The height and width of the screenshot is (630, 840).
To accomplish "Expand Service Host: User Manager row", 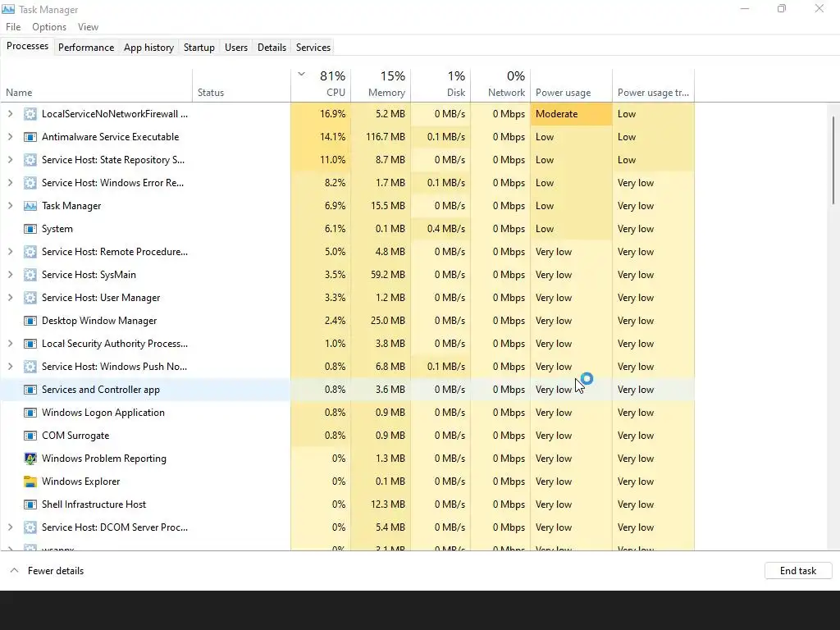I will pyautogui.click(x=10, y=297).
